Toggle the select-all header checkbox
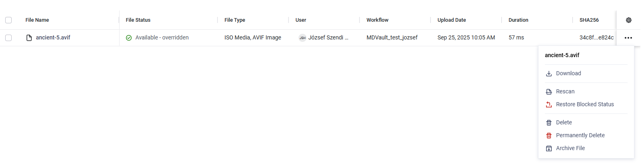Viewport: 644px width, 167px height. 8,20
